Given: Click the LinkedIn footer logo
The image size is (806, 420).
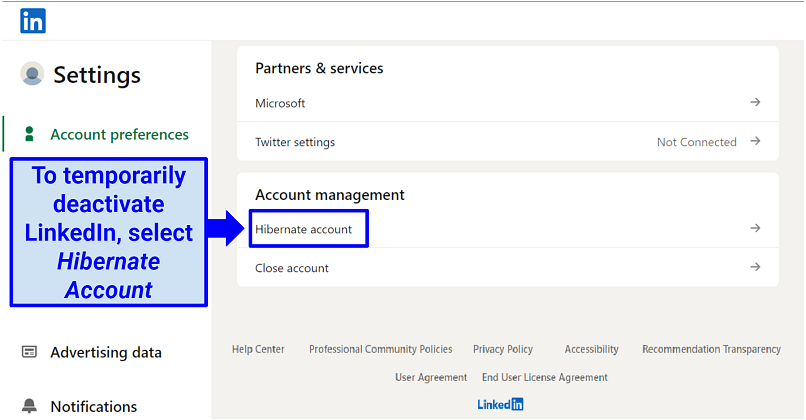Looking at the screenshot, I should [x=500, y=405].
